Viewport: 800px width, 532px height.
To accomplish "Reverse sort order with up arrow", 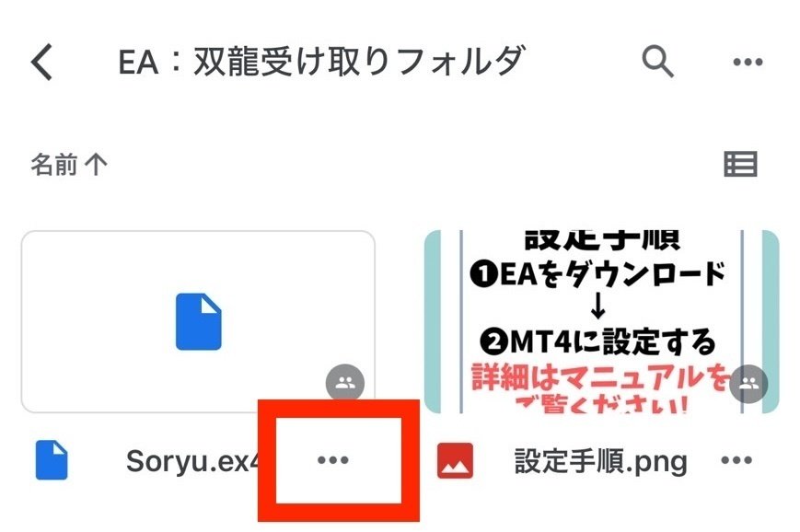I will pyautogui.click(x=96, y=165).
